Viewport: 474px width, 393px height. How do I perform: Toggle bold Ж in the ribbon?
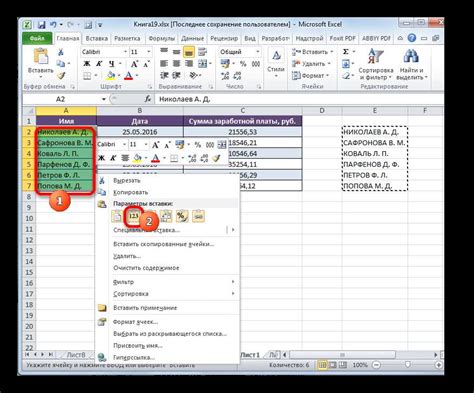click(87, 64)
